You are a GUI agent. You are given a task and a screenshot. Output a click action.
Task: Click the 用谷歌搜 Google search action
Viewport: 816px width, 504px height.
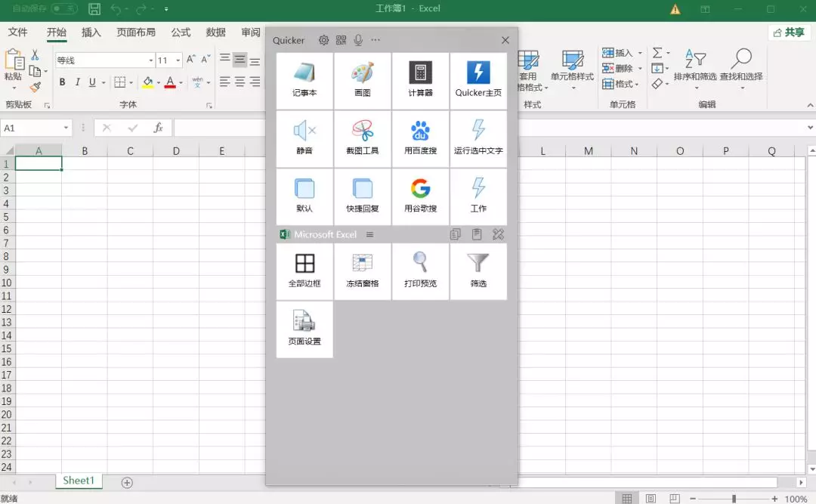(x=420, y=196)
